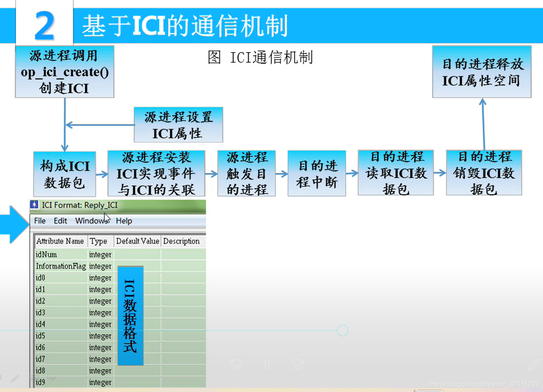Click the section number 2 badge
This screenshot has height=392, width=543.
click(45, 25)
